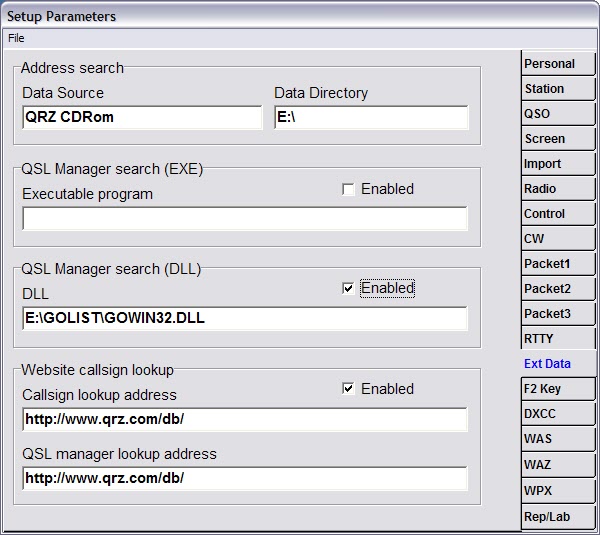Open the Rep/Lab tab
Screen dimensions: 600x535
pyautogui.click(x=558, y=517)
